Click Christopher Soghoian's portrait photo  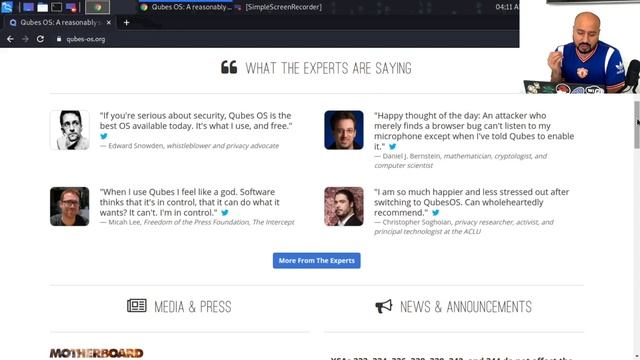click(x=344, y=206)
